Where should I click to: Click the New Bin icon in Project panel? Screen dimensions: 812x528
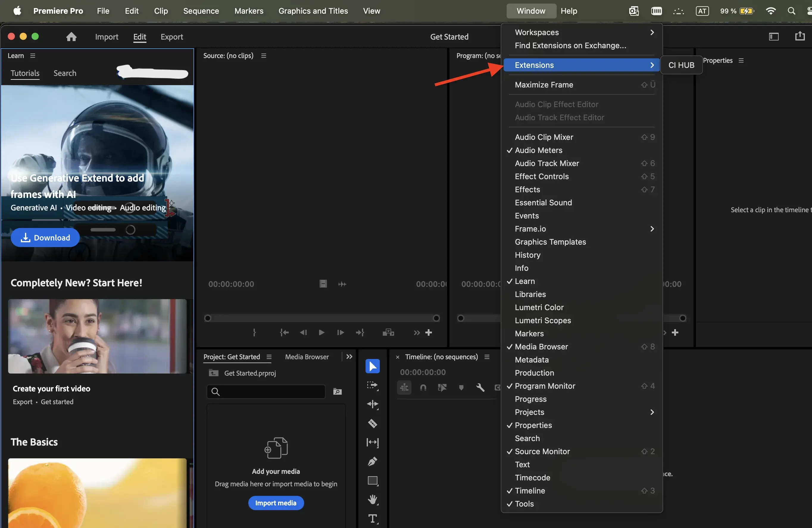tap(338, 392)
